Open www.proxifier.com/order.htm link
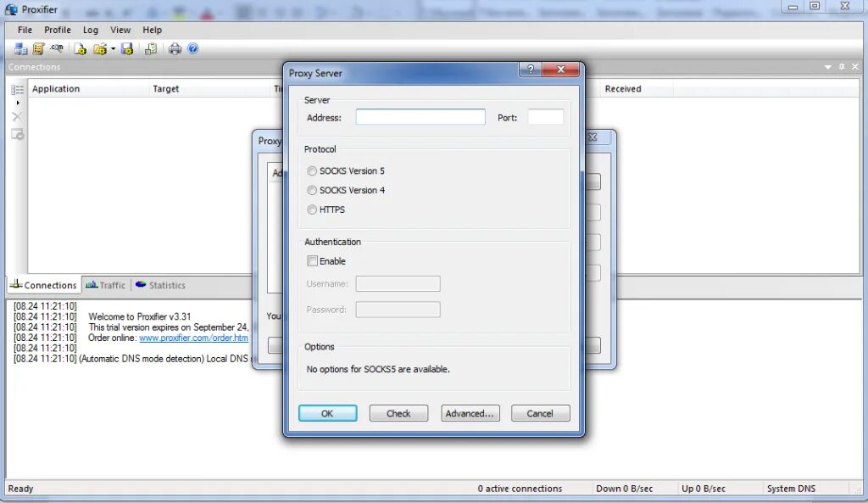This screenshot has width=868, height=503. click(193, 338)
